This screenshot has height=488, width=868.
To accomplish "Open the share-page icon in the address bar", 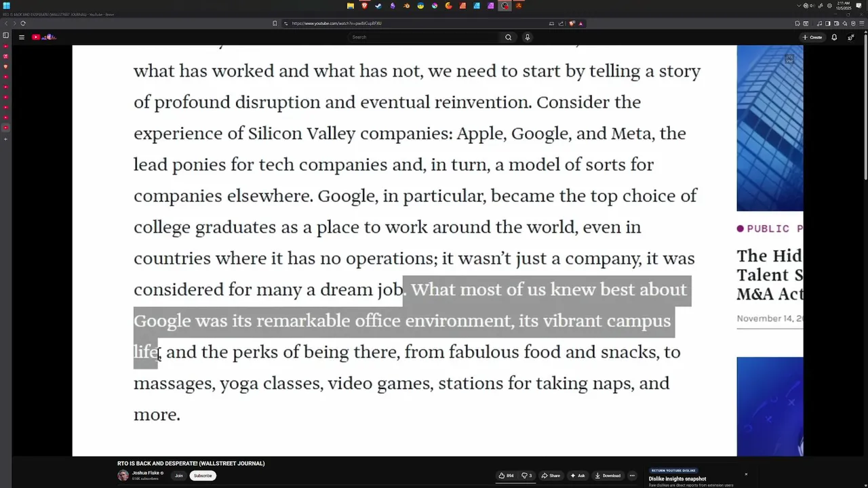I will point(561,23).
